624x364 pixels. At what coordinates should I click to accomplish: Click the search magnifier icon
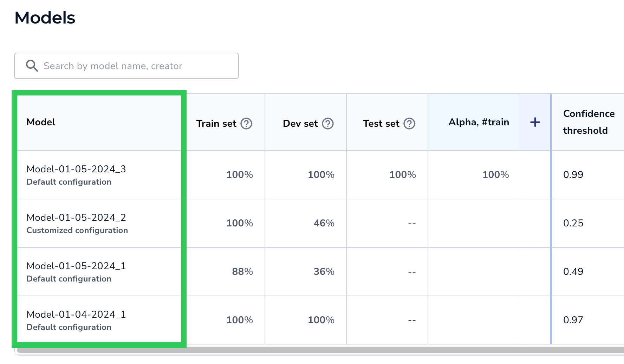click(32, 66)
